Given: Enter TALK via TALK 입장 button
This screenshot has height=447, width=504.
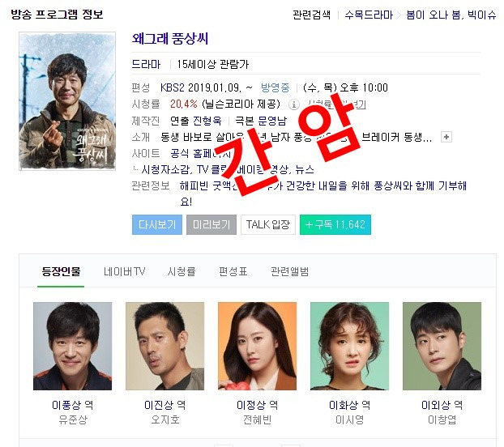Looking at the screenshot, I should [x=268, y=224].
